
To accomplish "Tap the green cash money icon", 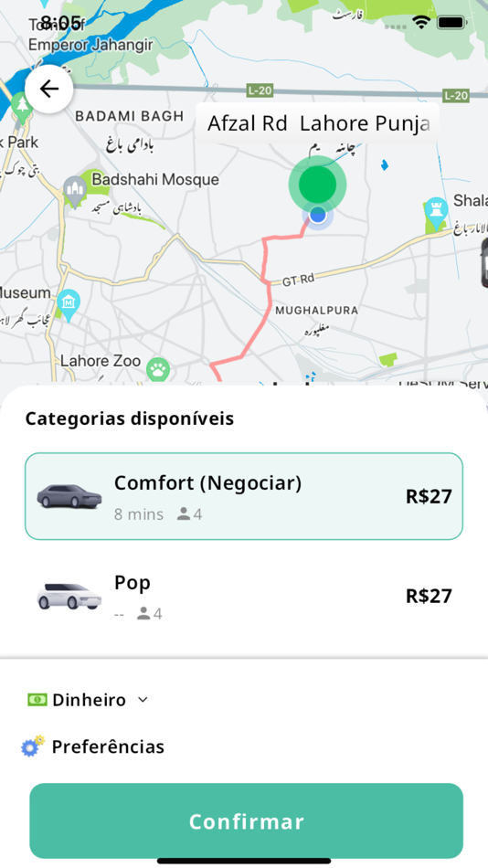I will [37, 700].
